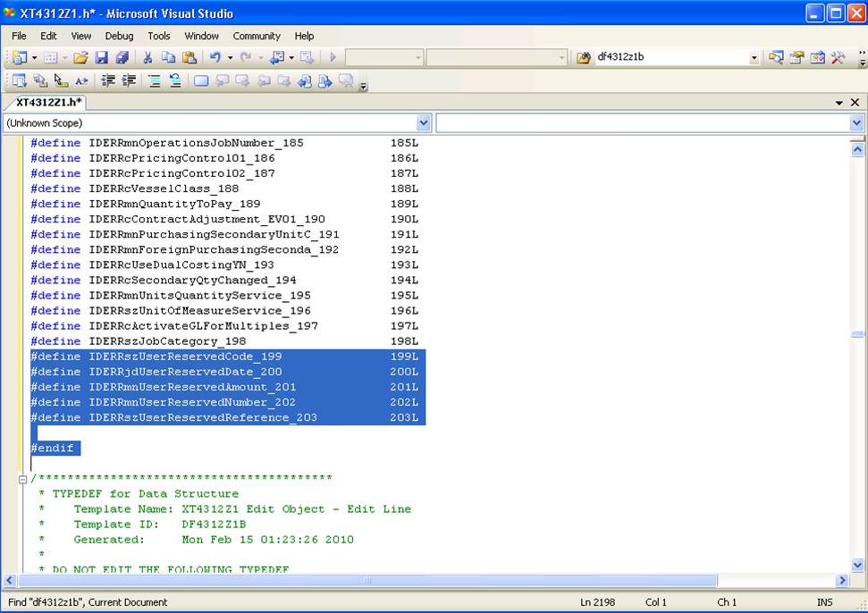Select the XT4312Z1.h* document tab

(x=48, y=103)
